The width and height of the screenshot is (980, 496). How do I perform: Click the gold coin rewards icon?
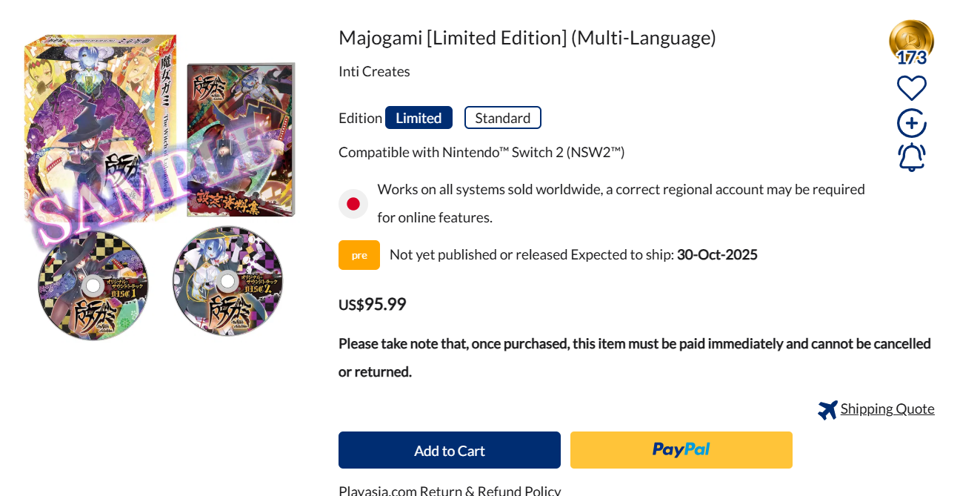(x=911, y=40)
